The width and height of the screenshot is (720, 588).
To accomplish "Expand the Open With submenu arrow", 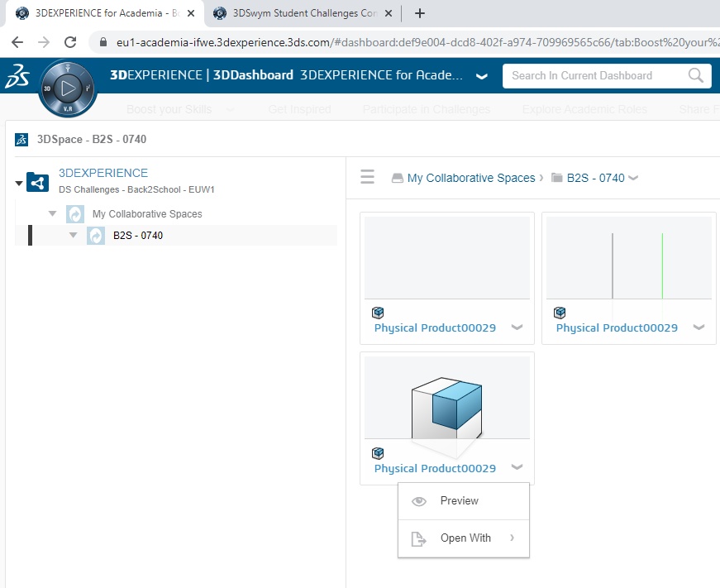I will point(512,538).
